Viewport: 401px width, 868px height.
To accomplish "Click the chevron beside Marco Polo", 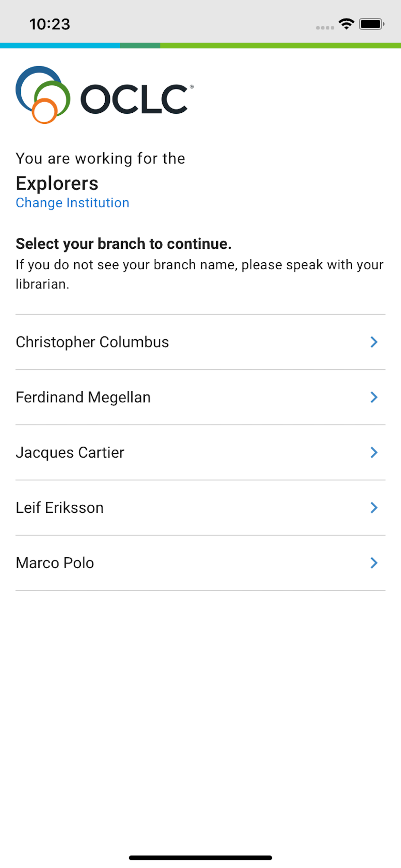I will coord(374,563).
